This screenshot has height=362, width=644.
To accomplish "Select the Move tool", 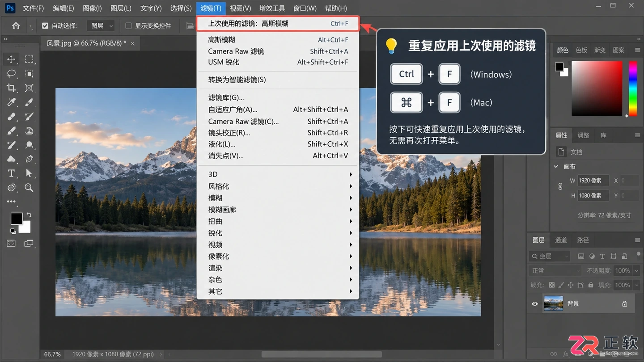I will (11, 59).
